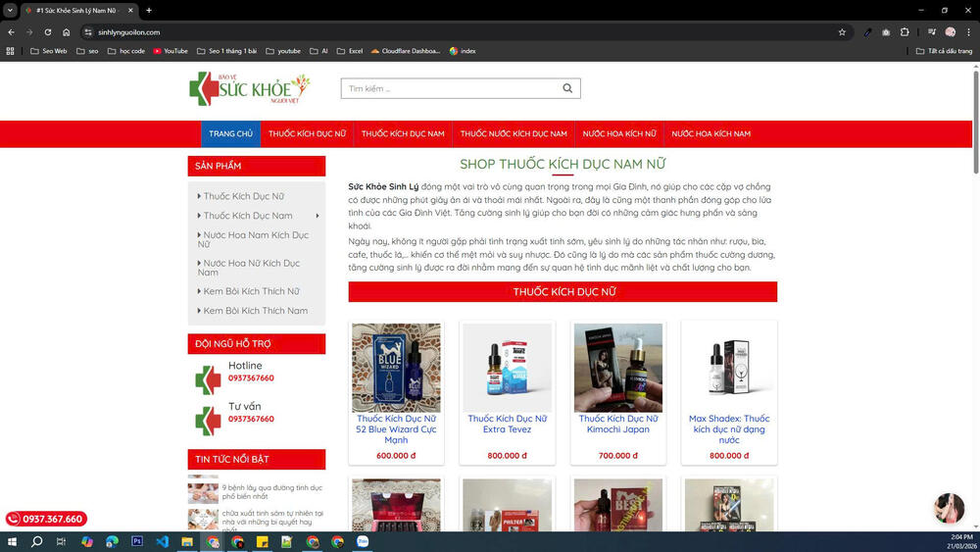Open the Cloudflare Dashboard bookmark

(x=406, y=51)
